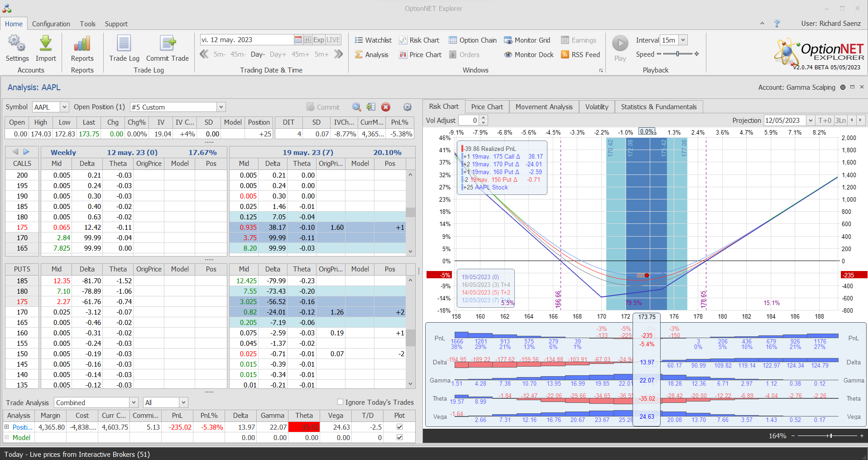Step forward 45 minutes with 45m+
The image size is (868, 460).
300,54
